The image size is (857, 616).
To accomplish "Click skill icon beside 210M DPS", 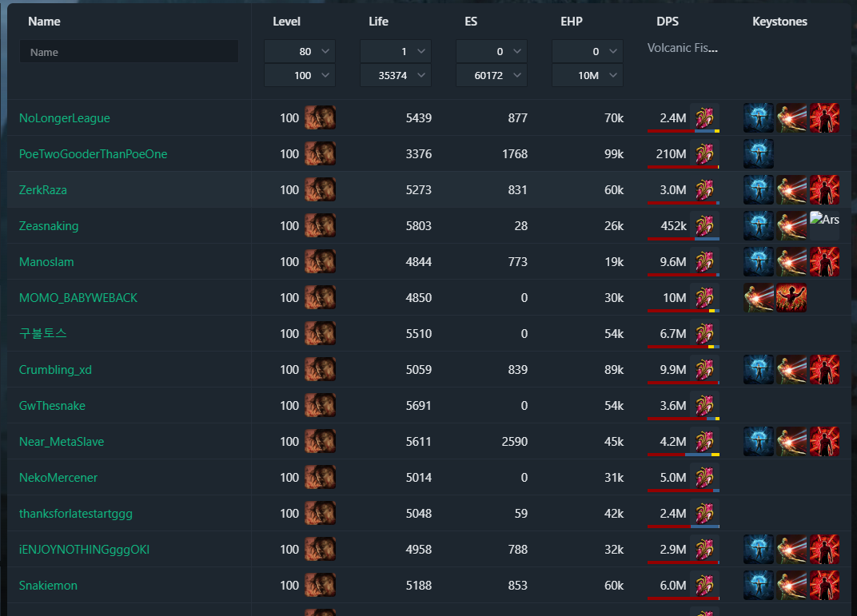I will point(704,153).
